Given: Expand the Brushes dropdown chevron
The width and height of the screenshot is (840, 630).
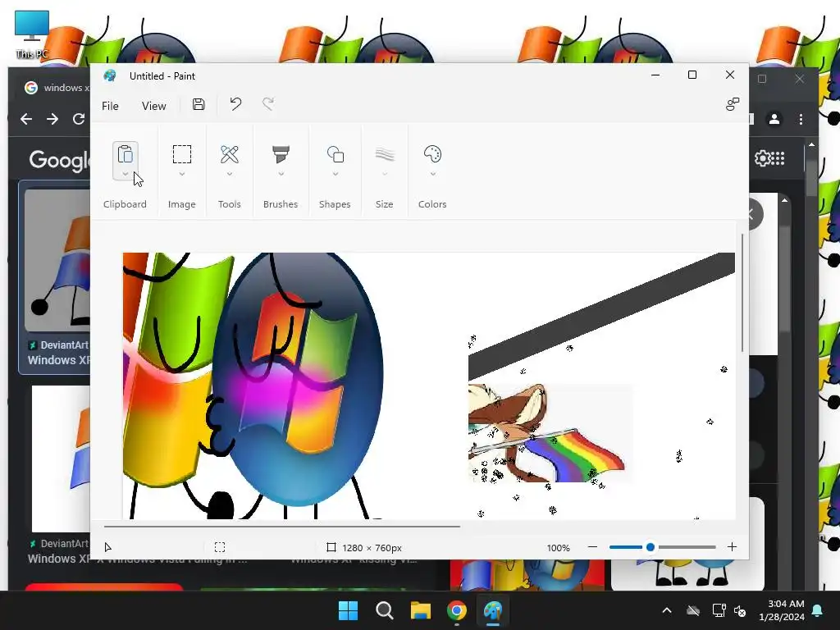Looking at the screenshot, I should 281,174.
